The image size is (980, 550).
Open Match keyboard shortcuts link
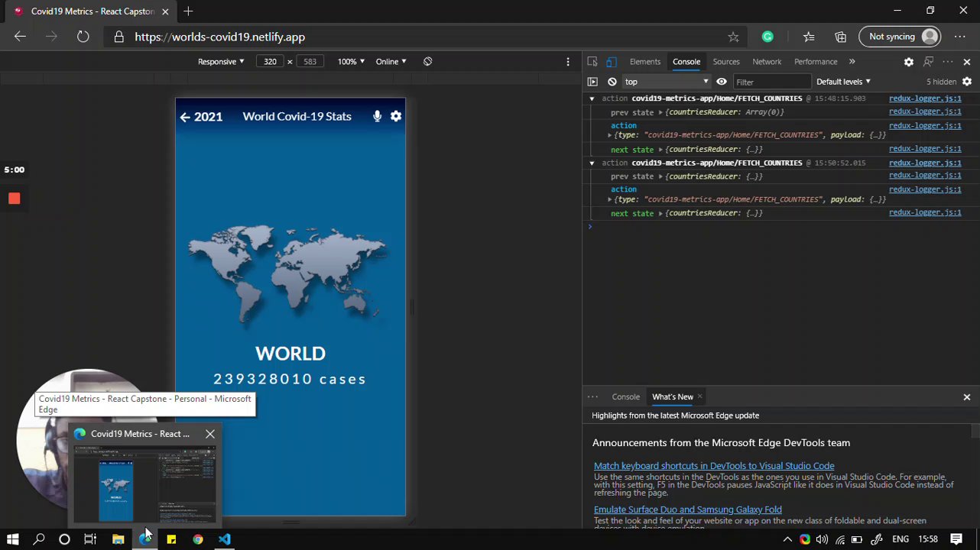(x=713, y=466)
